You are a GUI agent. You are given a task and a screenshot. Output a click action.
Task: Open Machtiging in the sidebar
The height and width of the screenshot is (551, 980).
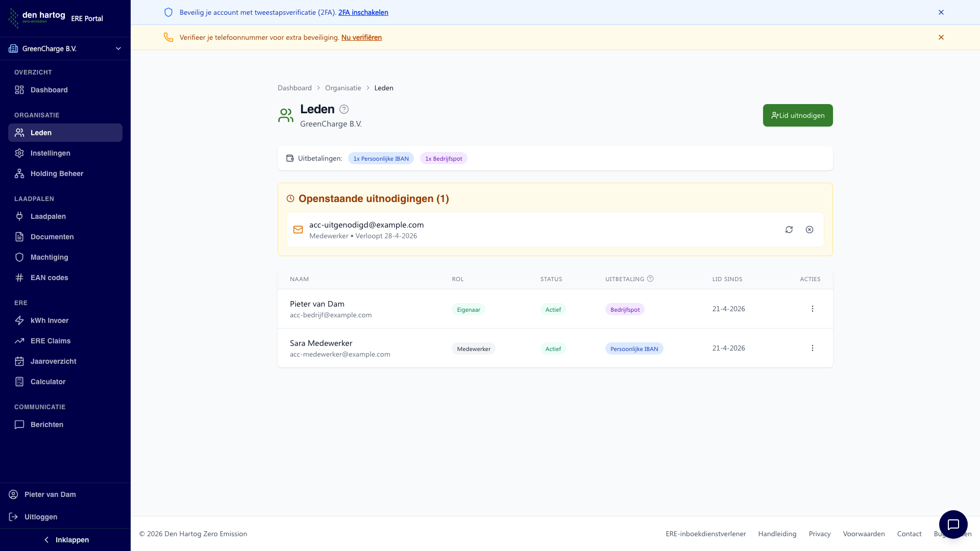click(65, 257)
